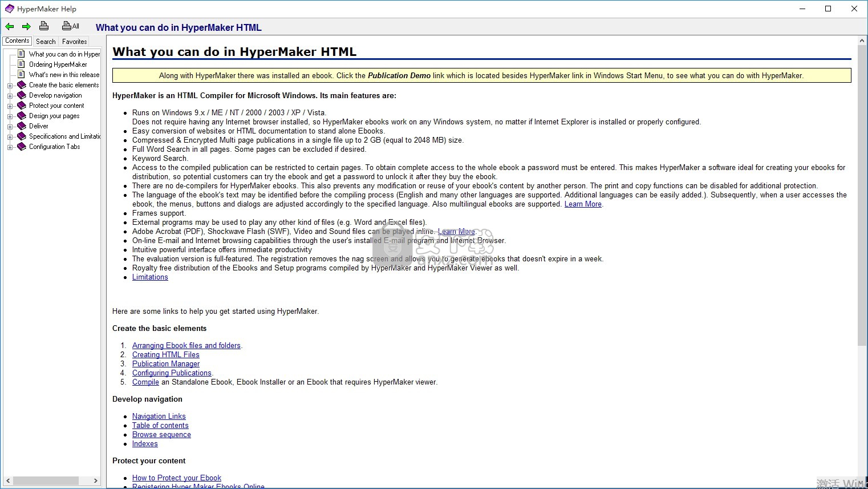The height and width of the screenshot is (489, 868).
Task: Click book icon for Design your pages
Action: [x=22, y=115]
